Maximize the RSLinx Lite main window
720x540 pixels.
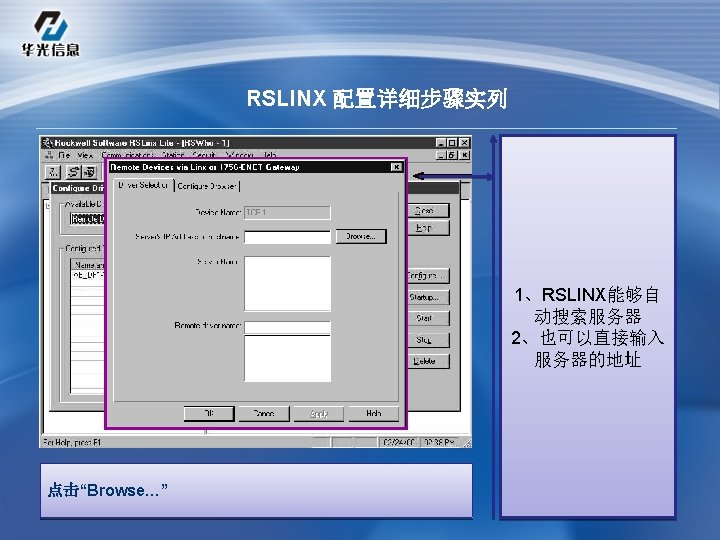pos(452,143)
